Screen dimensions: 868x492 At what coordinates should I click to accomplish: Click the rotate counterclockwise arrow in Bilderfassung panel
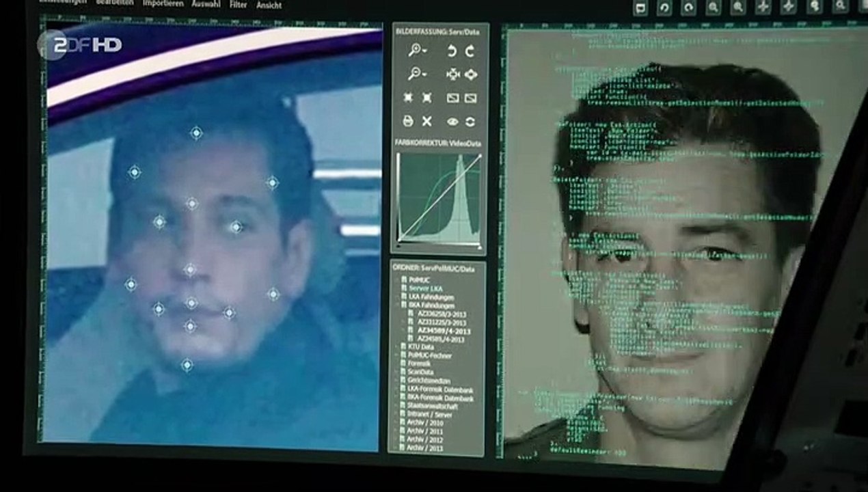point(452,51)
